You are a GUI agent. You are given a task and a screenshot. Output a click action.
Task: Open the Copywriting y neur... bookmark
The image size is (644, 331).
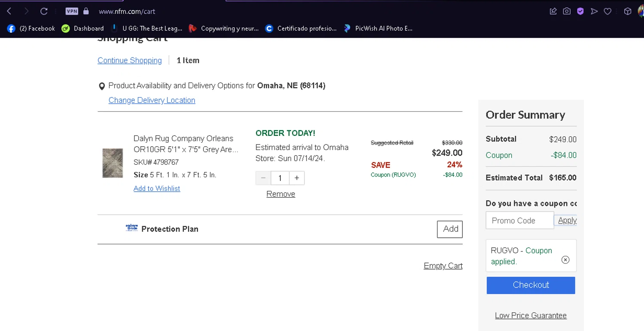coord(224,28)
